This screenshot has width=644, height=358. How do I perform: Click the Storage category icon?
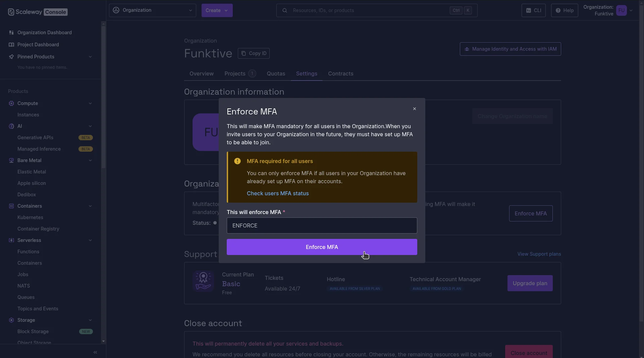[11, 320]
